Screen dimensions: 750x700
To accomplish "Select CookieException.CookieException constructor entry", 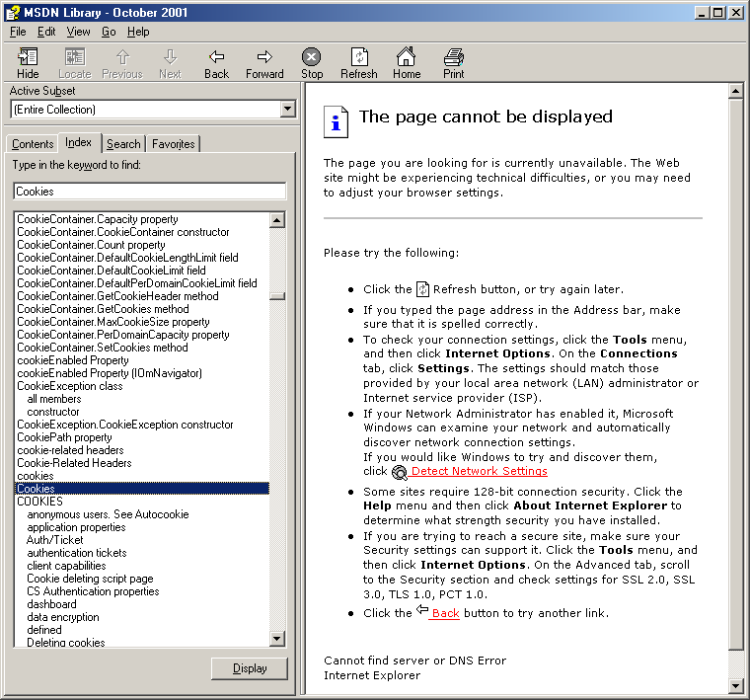I will [125, 425].
